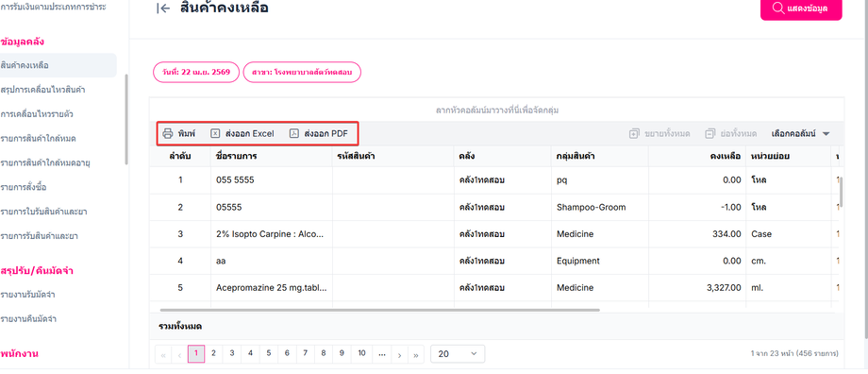
Task: Click the magnifier icon in แสดงข้อมูล button
Action: pyautogui.click(x=777, y=8)
